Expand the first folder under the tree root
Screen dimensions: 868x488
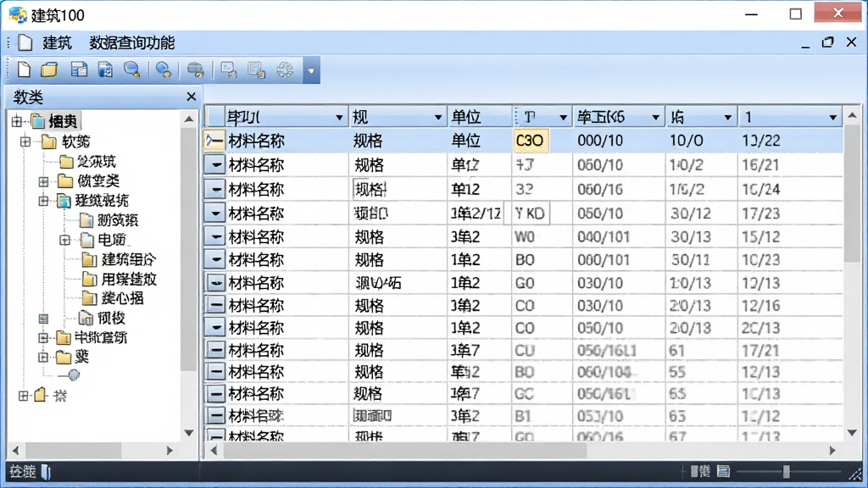click(x=25, y=141)
